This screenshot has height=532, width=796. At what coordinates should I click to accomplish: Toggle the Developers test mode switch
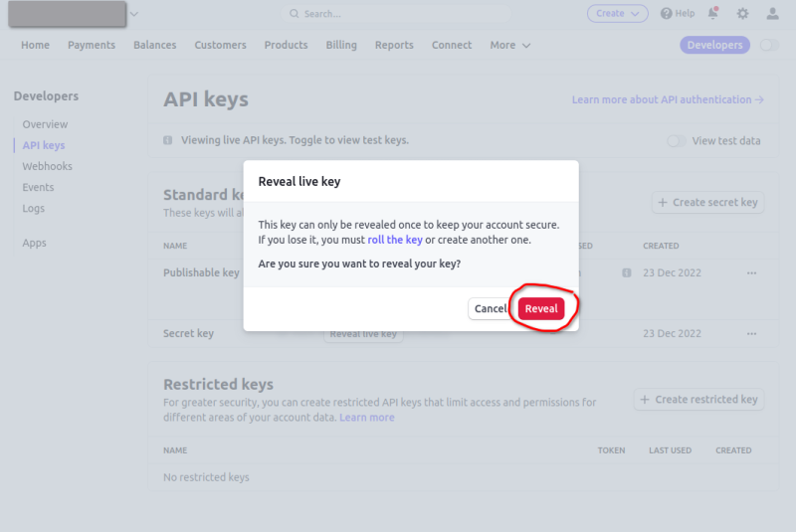[768, 45]
